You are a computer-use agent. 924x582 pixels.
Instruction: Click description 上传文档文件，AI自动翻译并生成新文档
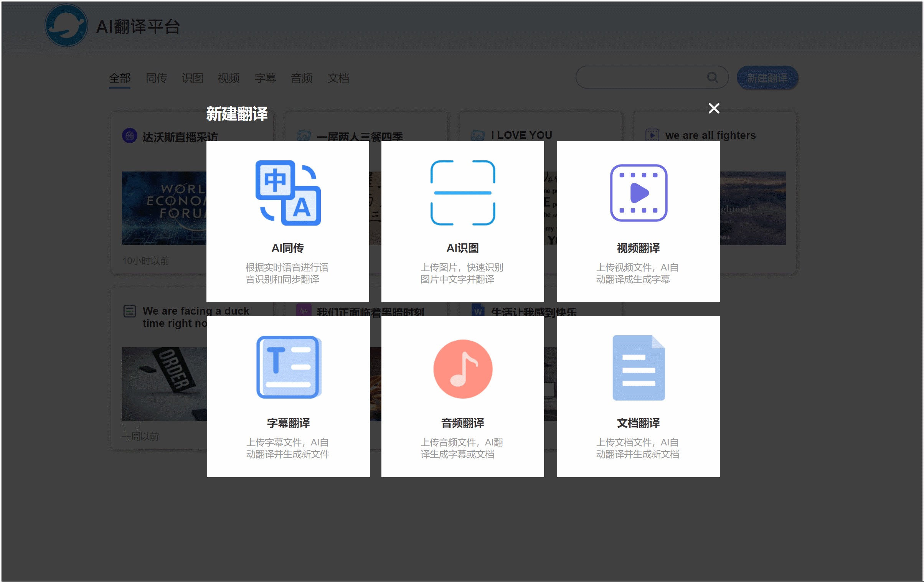point(637,448)
